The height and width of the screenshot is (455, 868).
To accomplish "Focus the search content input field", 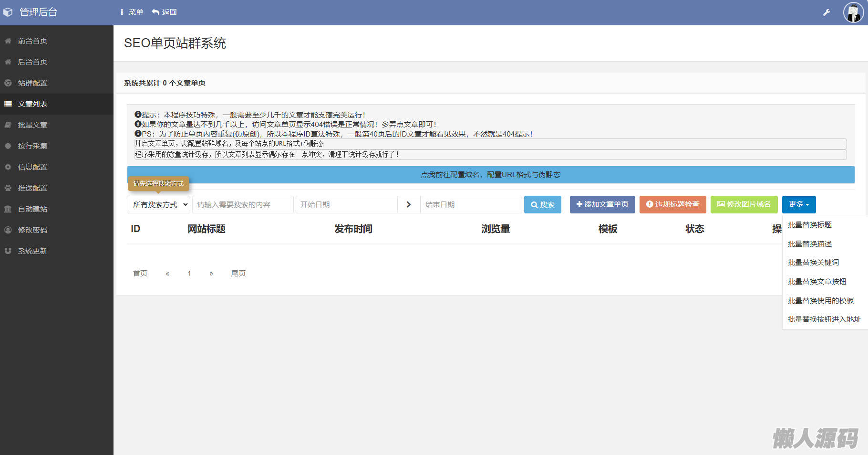I will (243, 204).
